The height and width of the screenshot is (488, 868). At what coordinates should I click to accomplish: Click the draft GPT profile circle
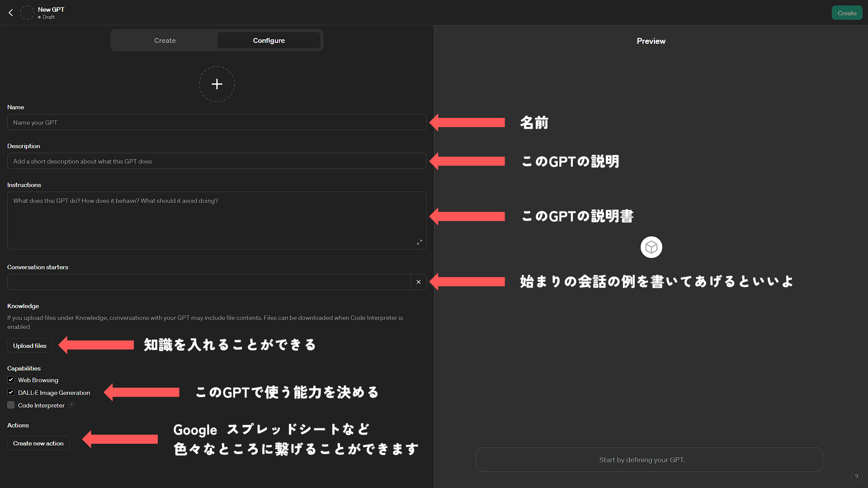click(x=27, y=13)
